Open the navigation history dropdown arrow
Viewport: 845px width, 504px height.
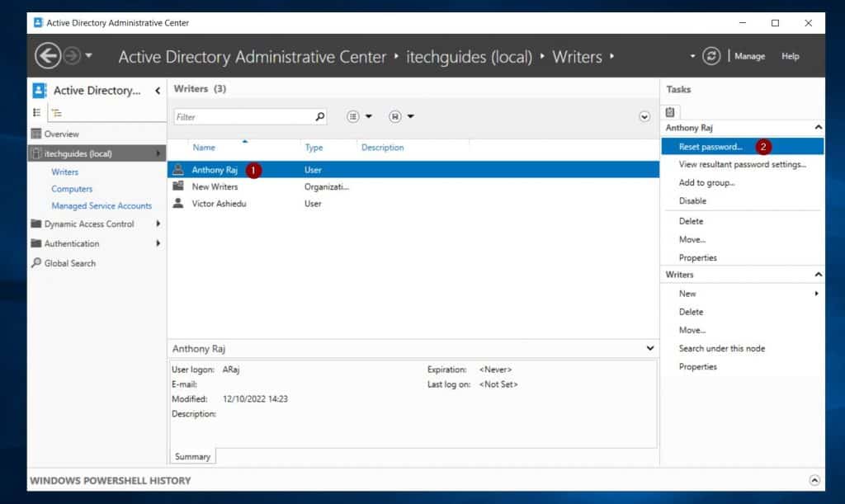(89, 55)
